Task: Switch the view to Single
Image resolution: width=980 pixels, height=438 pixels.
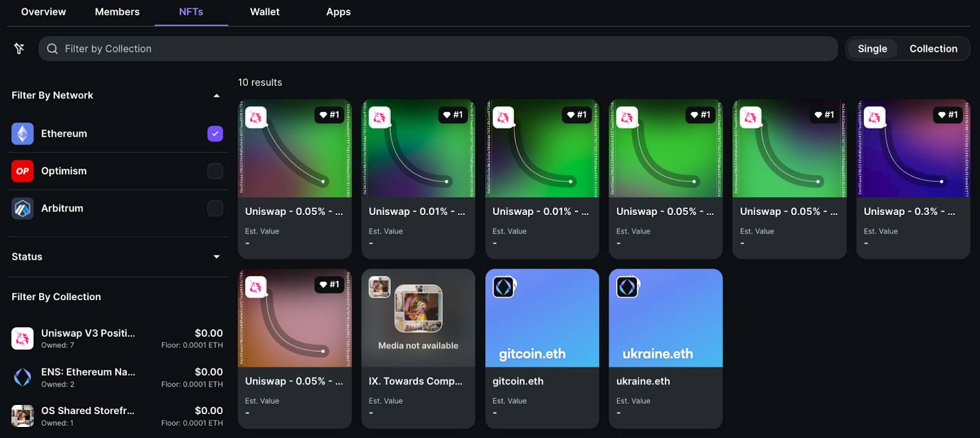Action: [x=872, y=48]
